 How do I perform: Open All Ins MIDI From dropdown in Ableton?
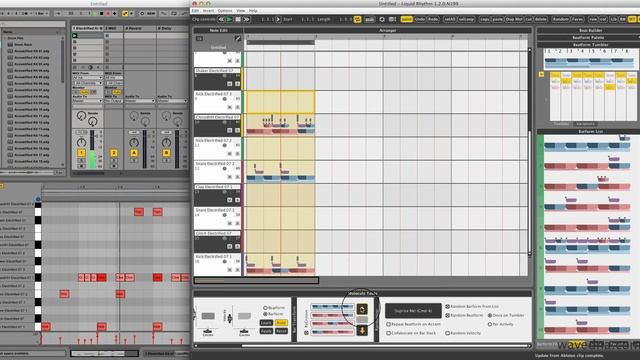pyautogui.click(x=87, y=78)
